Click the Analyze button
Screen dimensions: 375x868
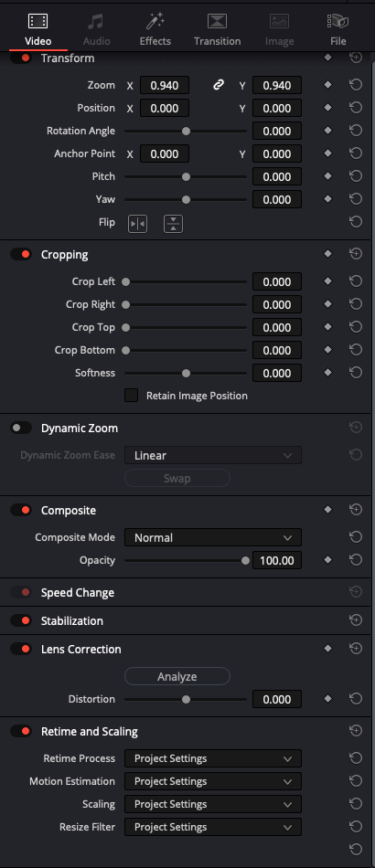click(x=177, y=676)
